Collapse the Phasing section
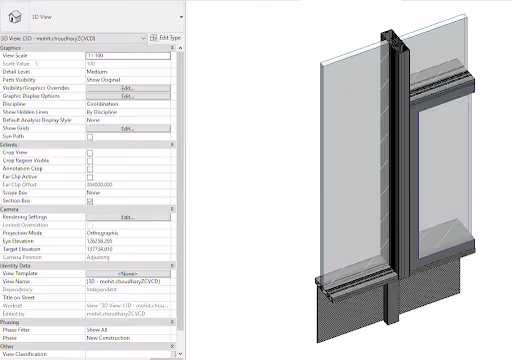Viewport: 512px width, 360px height. [172, 322]
